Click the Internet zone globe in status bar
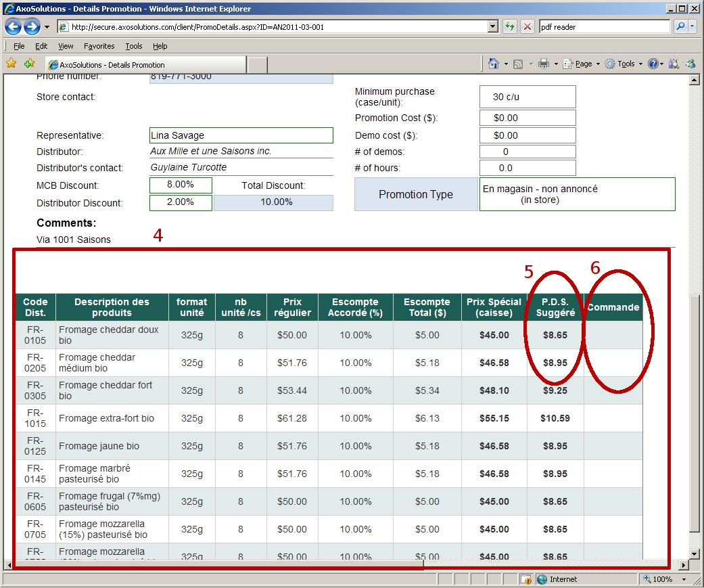704x588 pixels. pos(542,579)
